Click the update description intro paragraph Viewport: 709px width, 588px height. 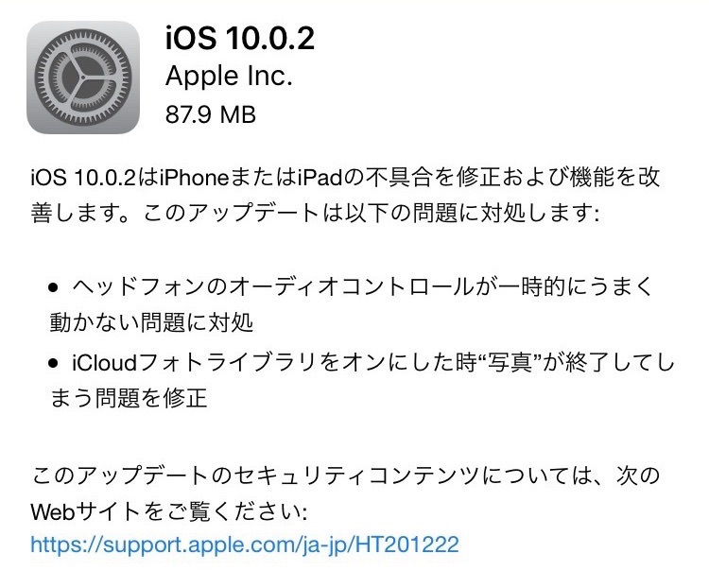pyautogui.click(x=345, y=195)
